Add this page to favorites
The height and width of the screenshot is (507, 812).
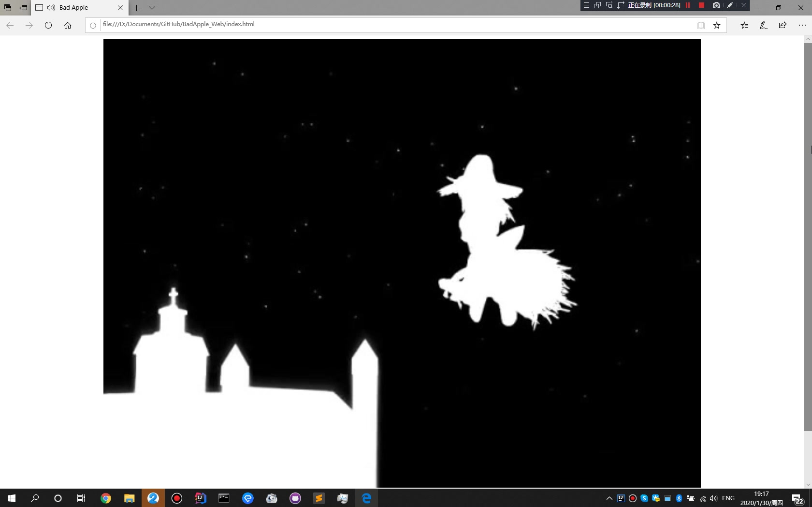click(717, 25)
